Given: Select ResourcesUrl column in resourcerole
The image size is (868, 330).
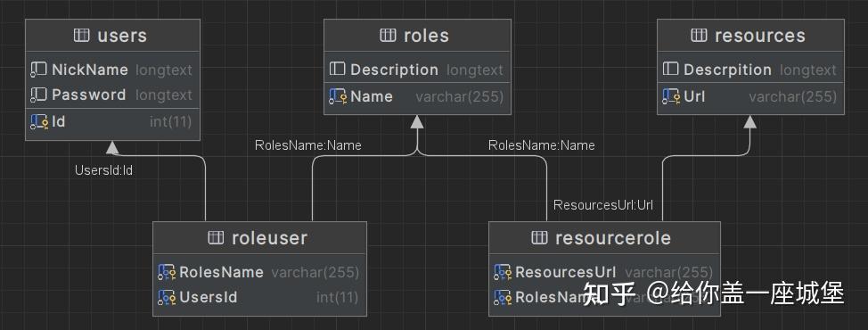Looking at the screenshot, I should (x=604, y=272).
